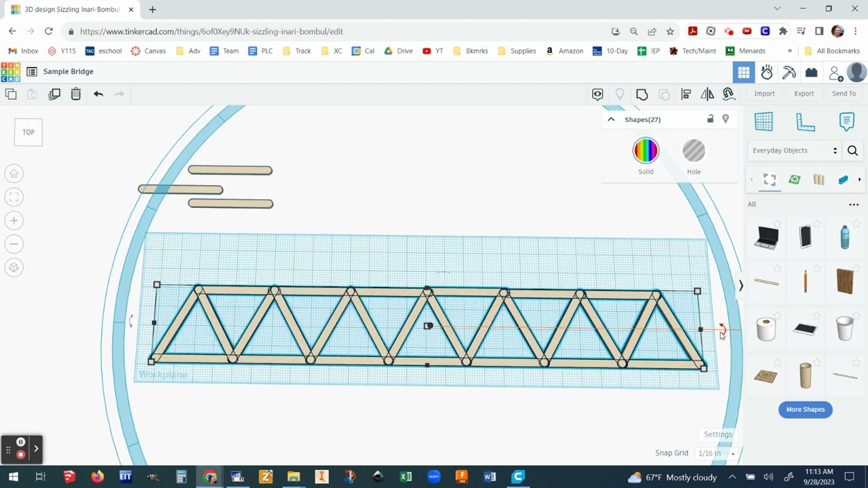This screenshot has width=868, height=488.
Task: Open the All Bookmarks folder
Action: click(831, 51)
